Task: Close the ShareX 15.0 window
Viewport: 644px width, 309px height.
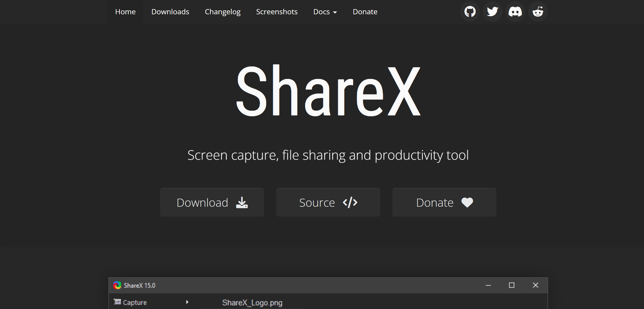Action: tap(535, 285)
